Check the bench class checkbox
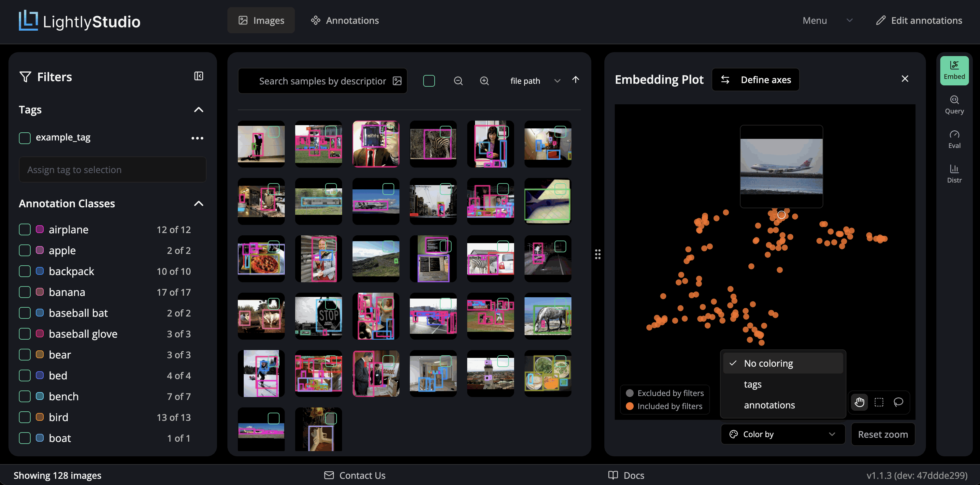 click(x=25, y=396)
